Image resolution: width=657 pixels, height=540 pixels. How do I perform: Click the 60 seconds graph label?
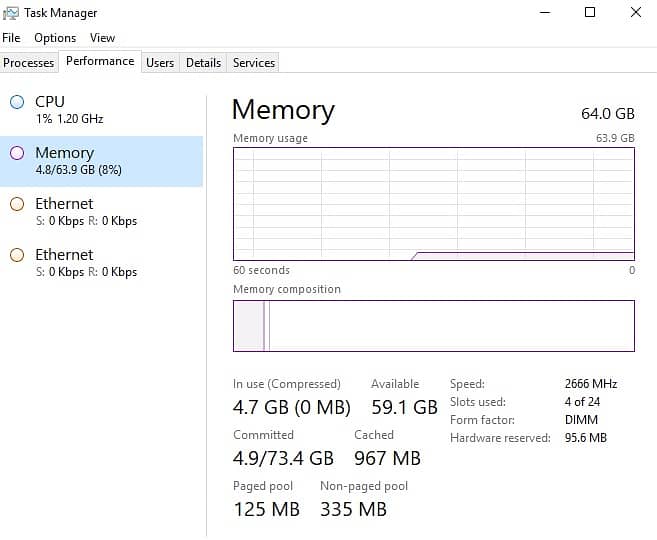pyautogui.click(x=261, y=270)
